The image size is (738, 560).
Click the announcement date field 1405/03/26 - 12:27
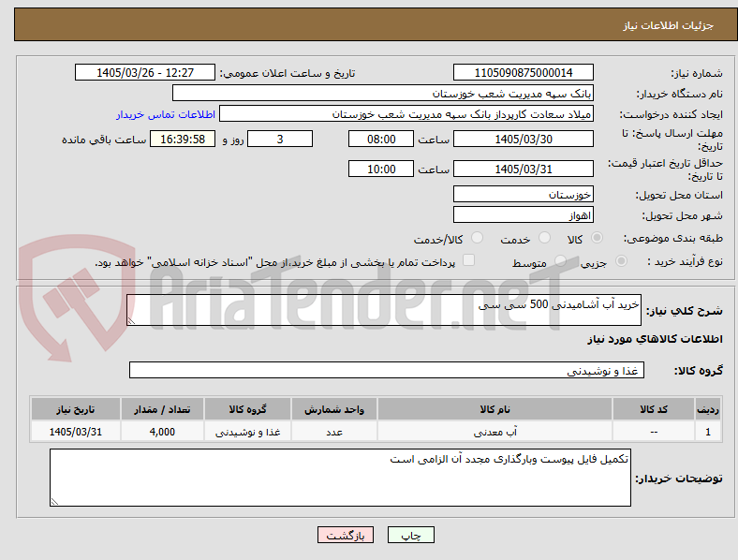pyautogui.click(x=145, y=72)
